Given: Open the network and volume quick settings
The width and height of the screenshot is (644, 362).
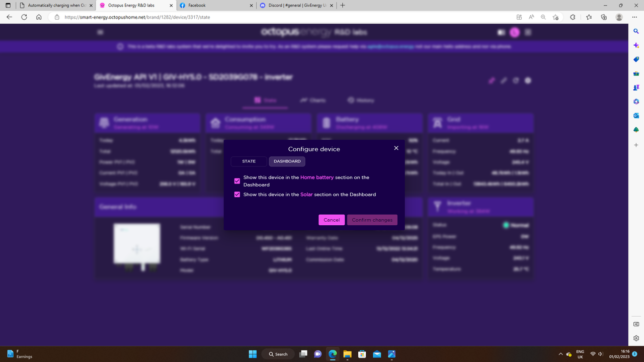Looking at the screenshot, I should pyautogui.click(x=597, y=354).
